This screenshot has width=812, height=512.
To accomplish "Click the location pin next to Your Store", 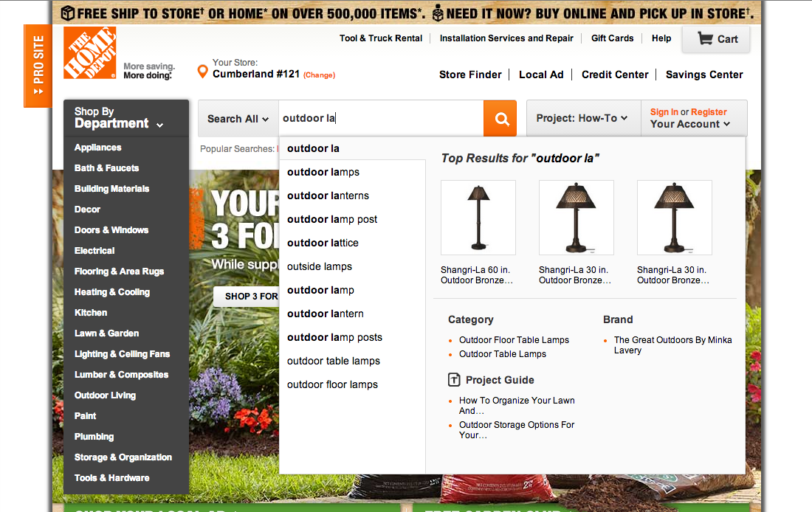I will [202, 72].
